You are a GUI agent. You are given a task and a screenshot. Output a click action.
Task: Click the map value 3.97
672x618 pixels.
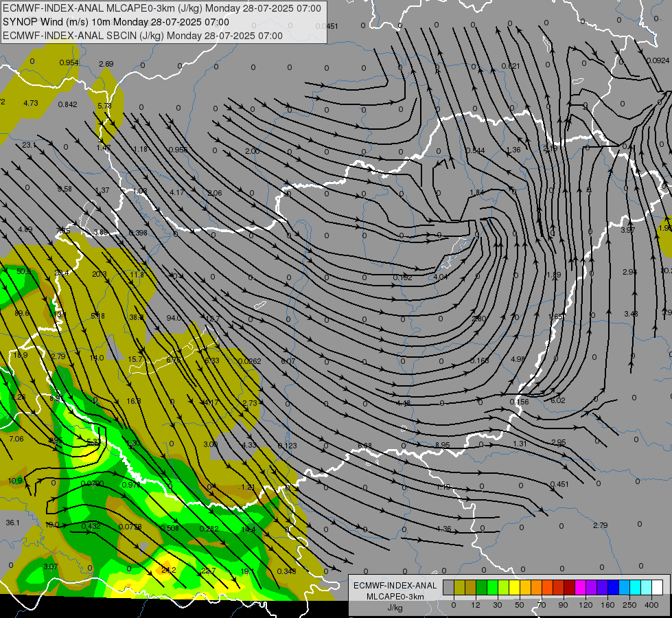click(x=627, y=230)
